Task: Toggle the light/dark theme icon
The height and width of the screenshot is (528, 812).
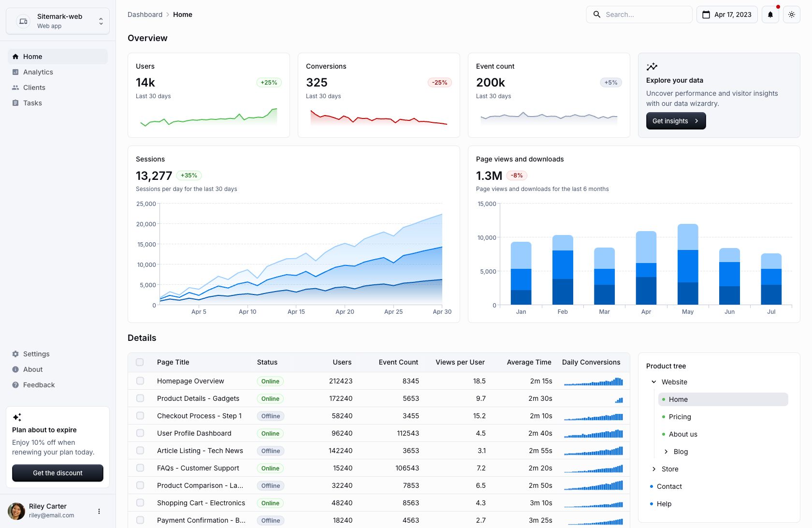Action: (792, 15)
